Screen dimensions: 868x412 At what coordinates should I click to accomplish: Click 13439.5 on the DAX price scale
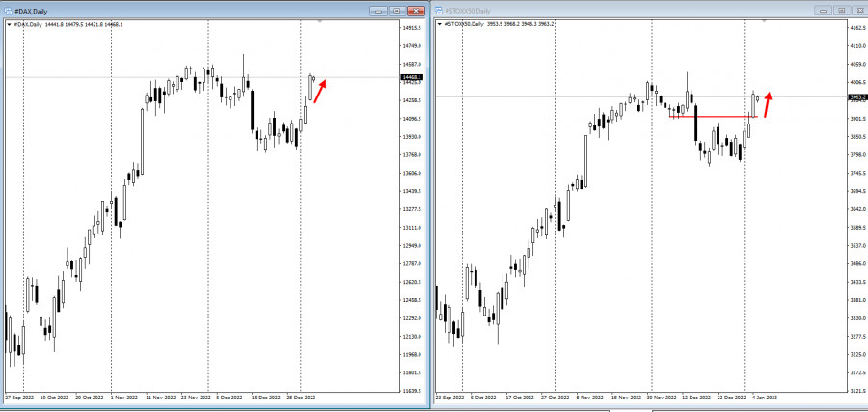click(414, 191)
